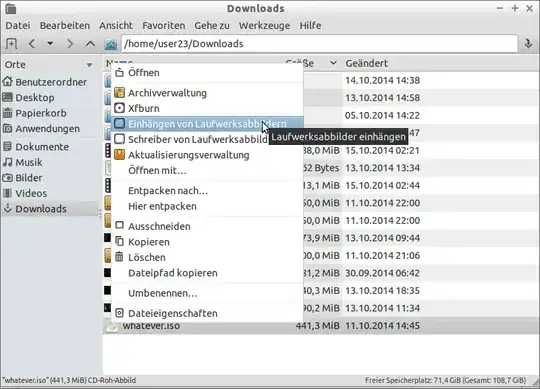
Task: Choose Xfburn in the context menu
Action: 207,108
